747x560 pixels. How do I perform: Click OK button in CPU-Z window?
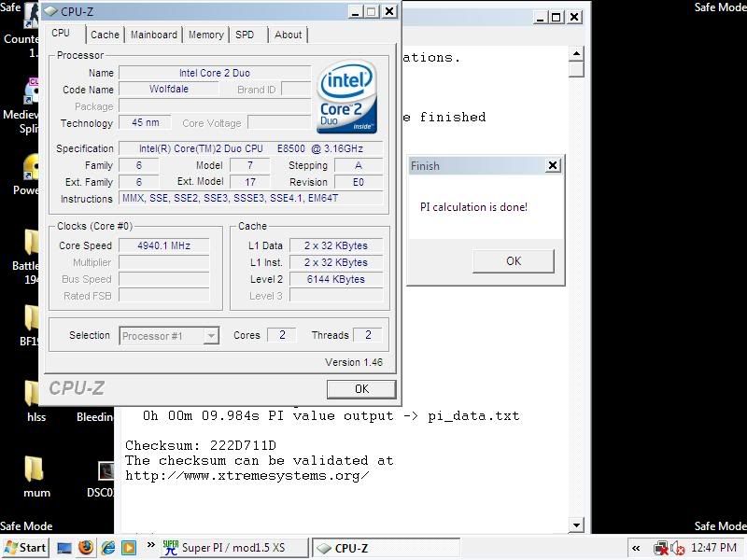click(361, 389)
